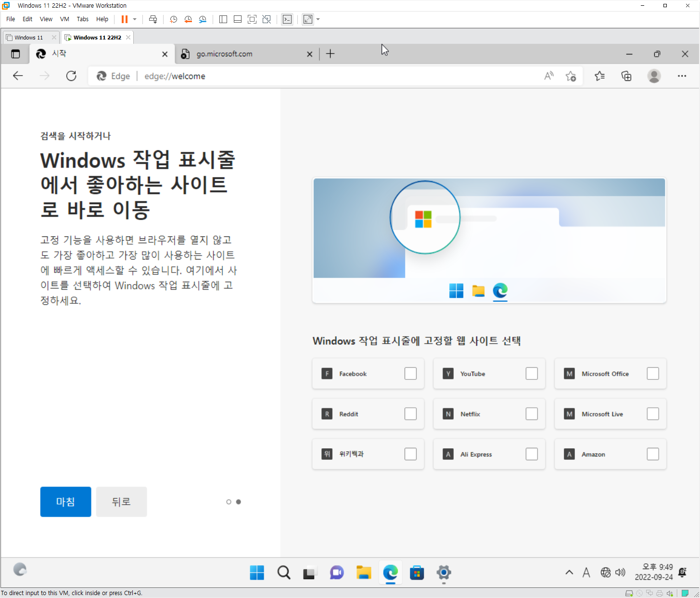The image size is (700, 598).
Task: Check the Amazon site checkbox
Action: click(x=653, y=454)
